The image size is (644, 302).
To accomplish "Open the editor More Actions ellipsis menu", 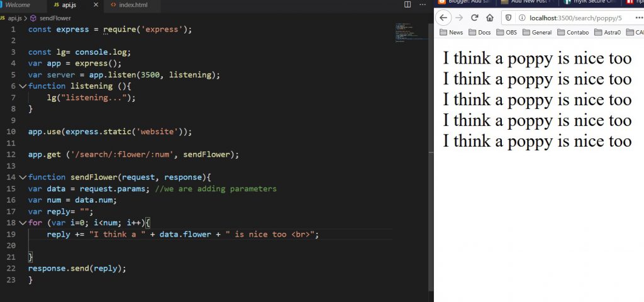I will (x=423, y=5).
